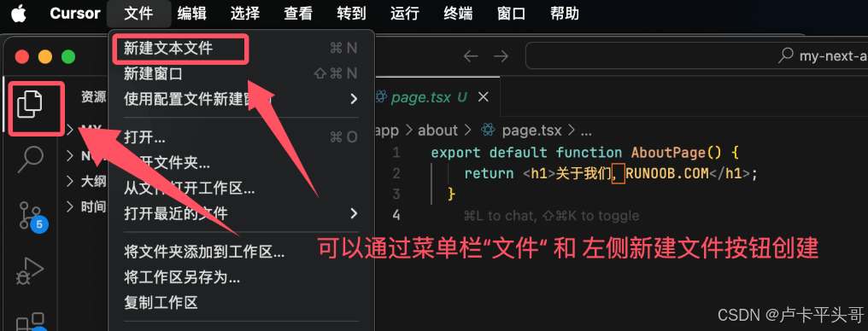Image resolution: width=868 pixels, height=331 pixels.
Task: Close the page.tsx editor tab
Action: (484, 97)
